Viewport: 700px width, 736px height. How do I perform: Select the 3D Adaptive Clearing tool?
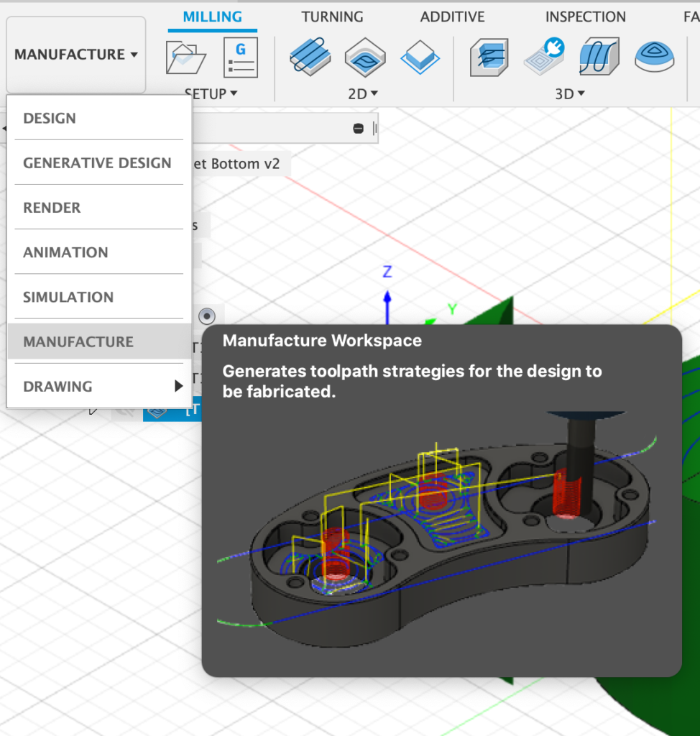click(x=489, y=57)
